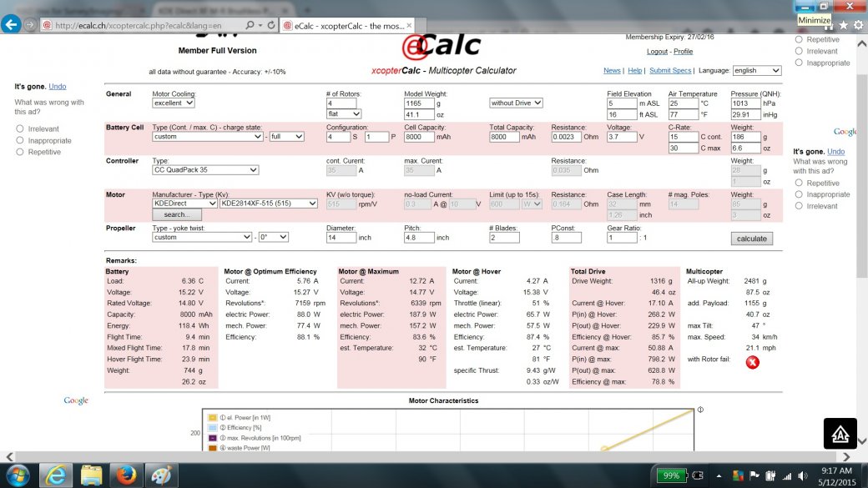The width and height of the screenshot is (868, 488).
Task: Click the Model Weight grams field
Action: 419,103
